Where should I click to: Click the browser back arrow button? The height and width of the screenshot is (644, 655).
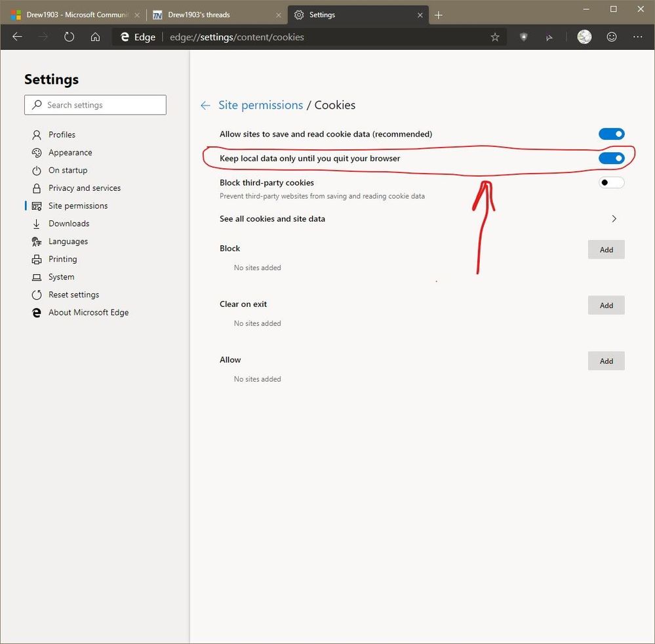coord(17,37)
